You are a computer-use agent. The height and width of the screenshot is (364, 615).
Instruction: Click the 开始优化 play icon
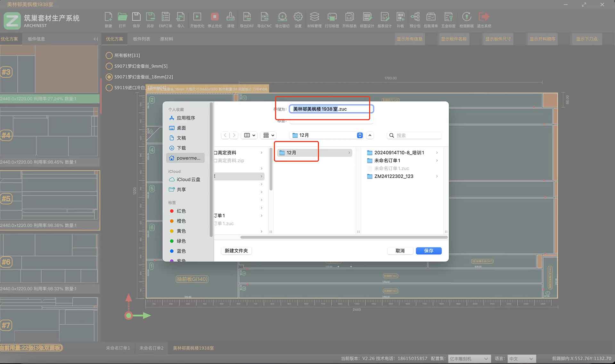click(197, 17)
